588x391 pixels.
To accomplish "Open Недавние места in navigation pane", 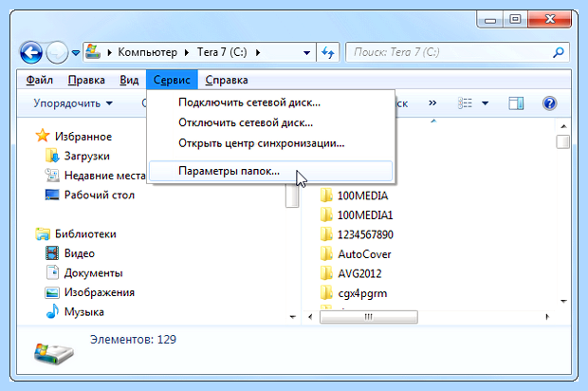I will pyautogui.click(x=104, y=176).
